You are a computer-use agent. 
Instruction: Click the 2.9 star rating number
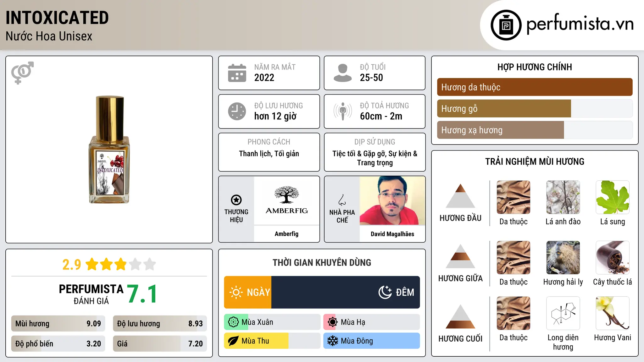click(71, 264)
